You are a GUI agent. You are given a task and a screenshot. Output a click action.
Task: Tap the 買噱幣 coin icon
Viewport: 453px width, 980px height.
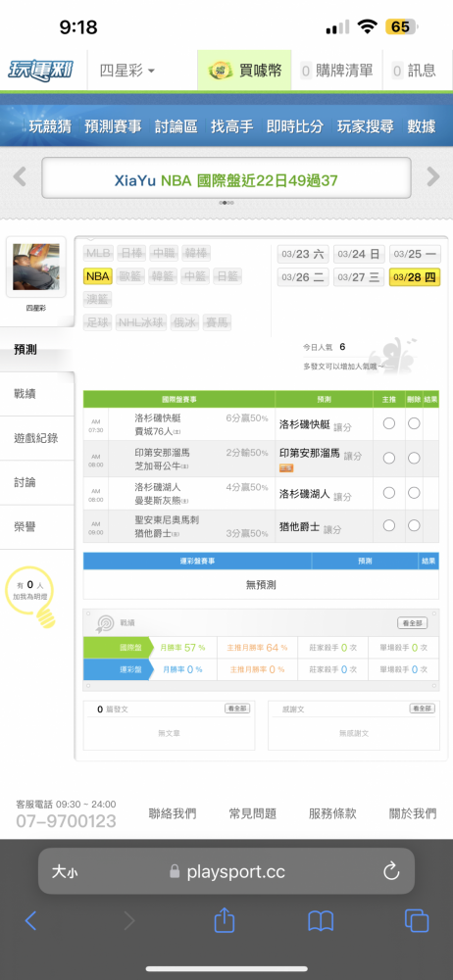point(221,71)
